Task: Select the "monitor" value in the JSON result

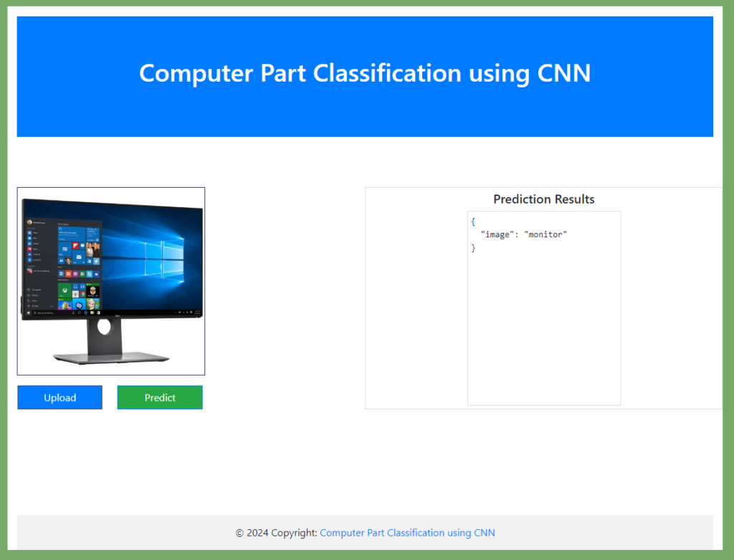Action: (545, 234)
